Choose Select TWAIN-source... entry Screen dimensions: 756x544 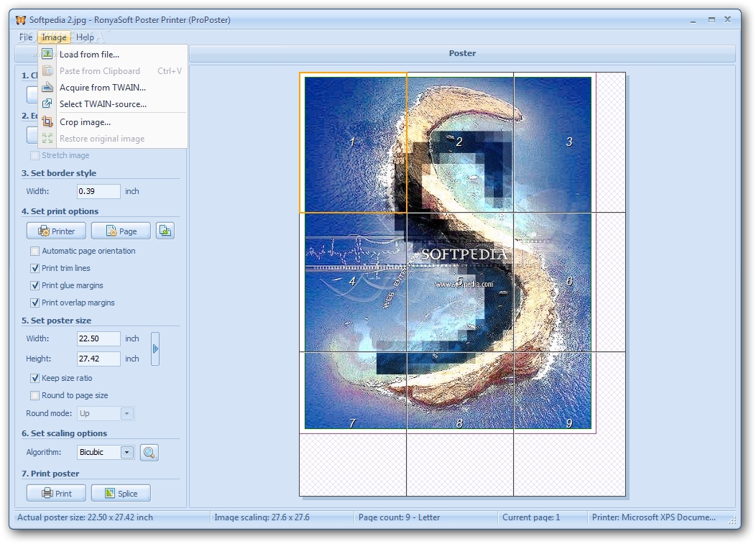[x=113, y=103]
